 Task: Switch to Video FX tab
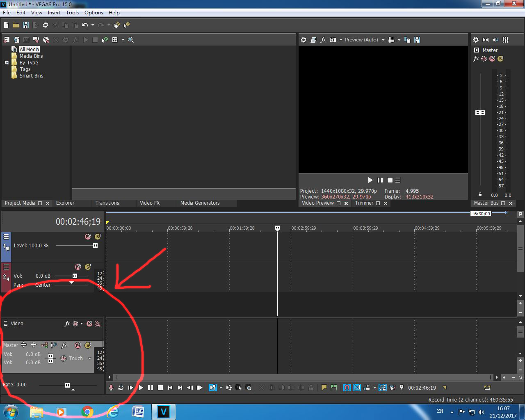pos(149,203)
